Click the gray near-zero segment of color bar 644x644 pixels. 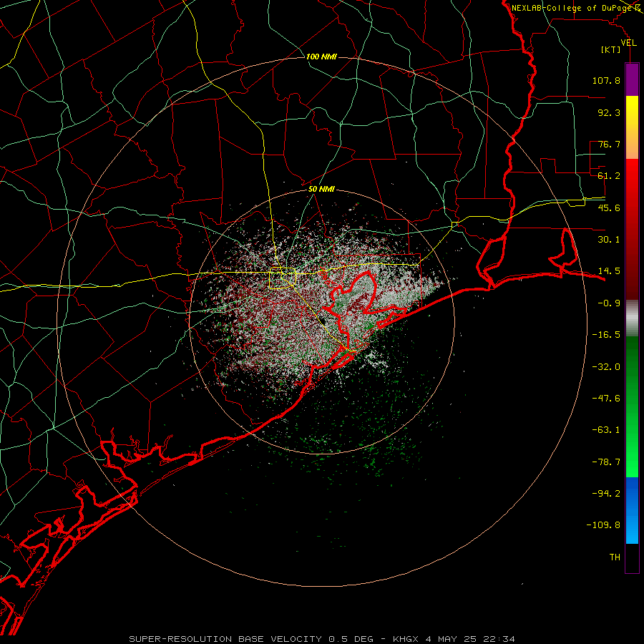click(632, 318)
